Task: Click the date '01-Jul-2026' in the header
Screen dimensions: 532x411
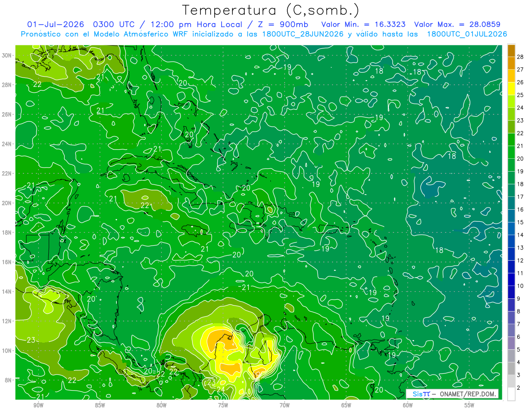Action: (56, 24)
